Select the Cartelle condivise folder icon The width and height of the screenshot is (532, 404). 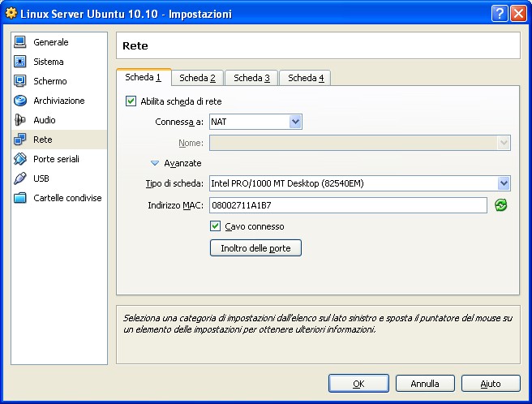point(20,198)
